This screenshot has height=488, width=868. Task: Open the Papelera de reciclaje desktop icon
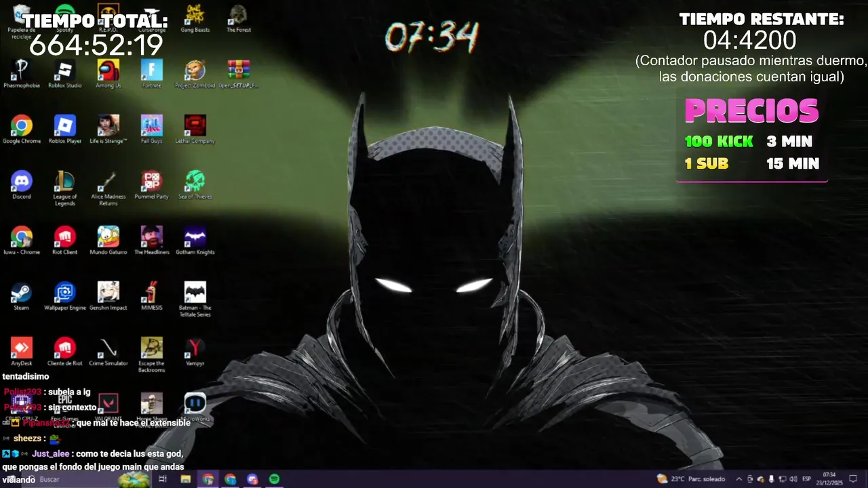22,19
